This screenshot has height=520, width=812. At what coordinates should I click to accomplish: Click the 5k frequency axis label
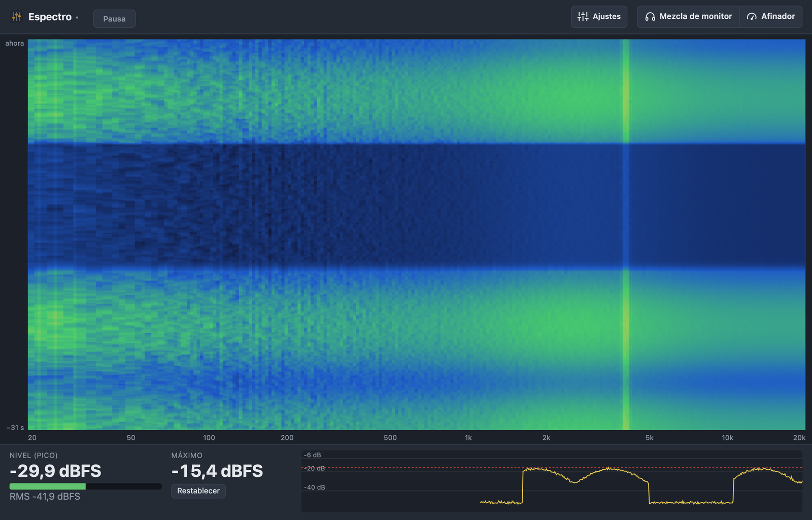coord(649,438)
